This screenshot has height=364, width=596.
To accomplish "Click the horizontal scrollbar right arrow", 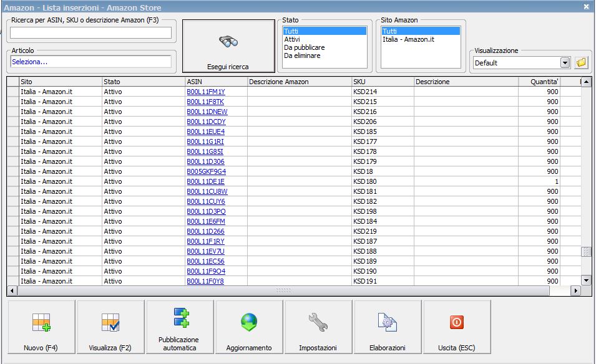I will [576, 290].
